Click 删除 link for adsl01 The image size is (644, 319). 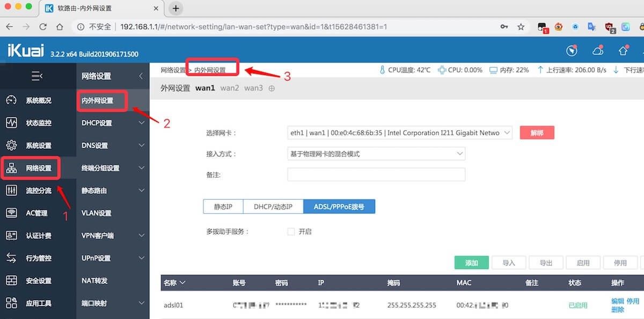pos(618,309)
